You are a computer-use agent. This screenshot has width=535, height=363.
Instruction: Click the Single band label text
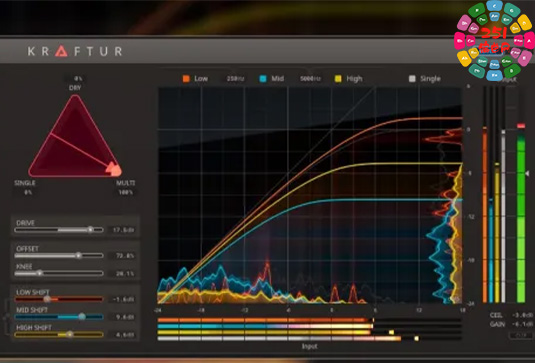point(430,79)
